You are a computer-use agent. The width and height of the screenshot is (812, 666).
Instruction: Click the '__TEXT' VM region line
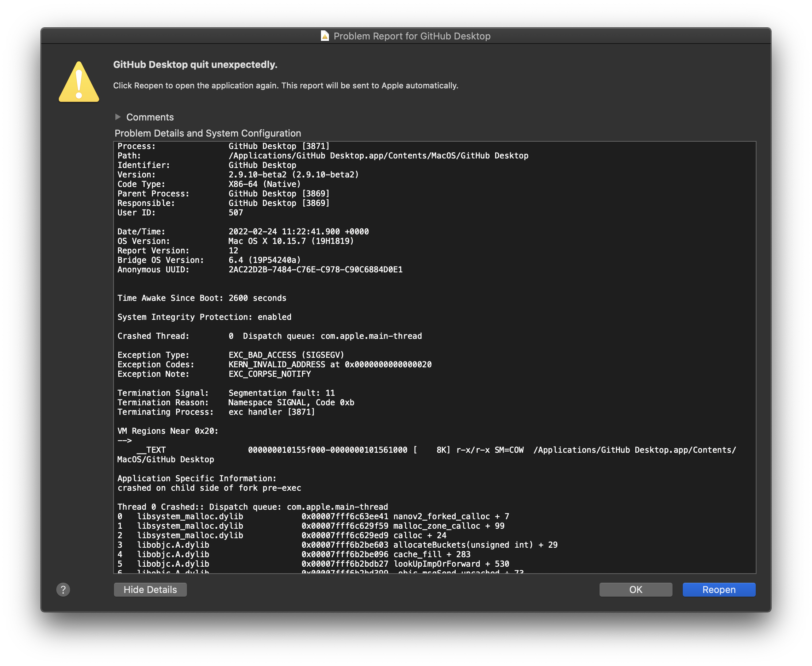(x=426, y=455)
